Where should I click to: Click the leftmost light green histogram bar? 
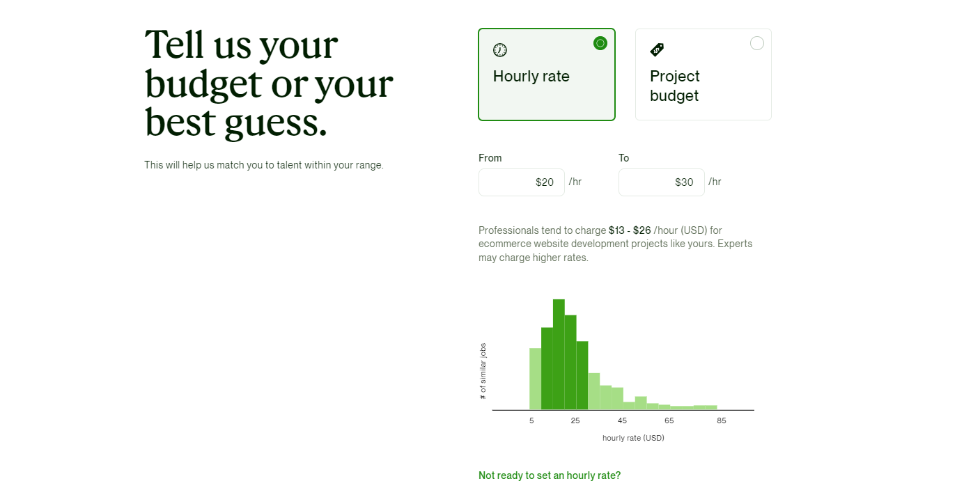pos(535,379)
